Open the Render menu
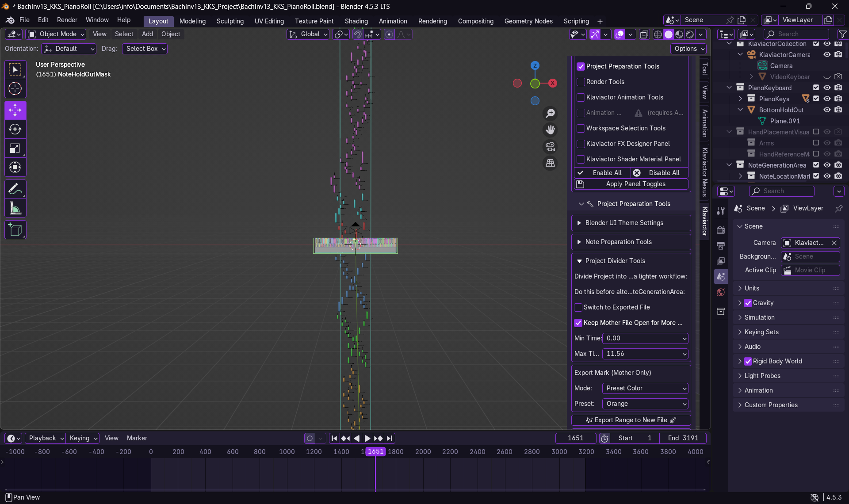849x504 pixels. tap(67, 20)
